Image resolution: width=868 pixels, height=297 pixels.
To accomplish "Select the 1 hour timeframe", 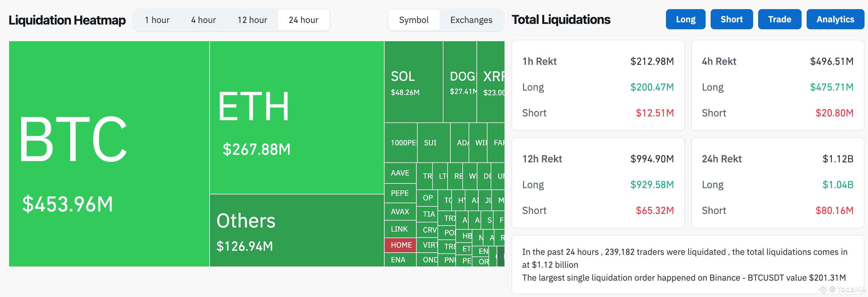I will coord(157,20).
